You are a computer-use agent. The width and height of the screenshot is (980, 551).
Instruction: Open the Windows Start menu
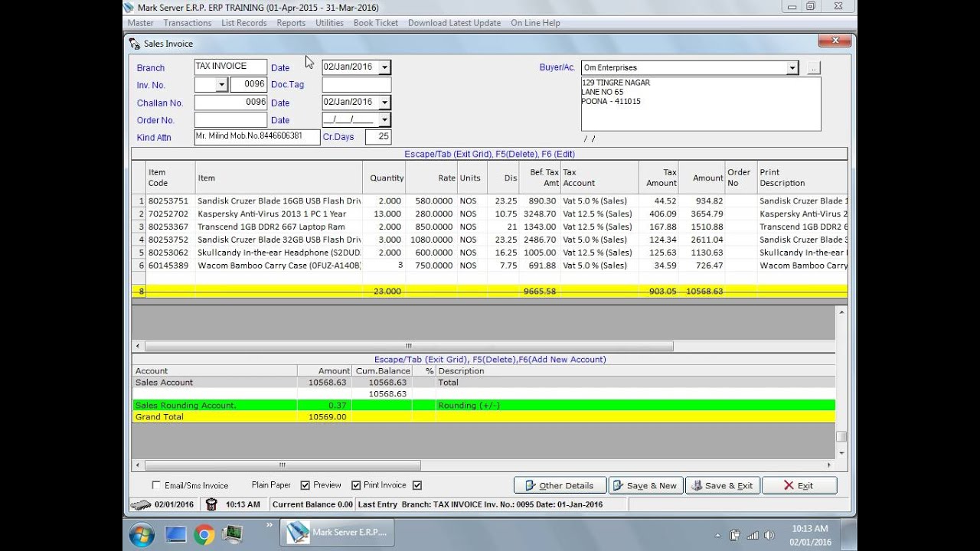(142, 534)
